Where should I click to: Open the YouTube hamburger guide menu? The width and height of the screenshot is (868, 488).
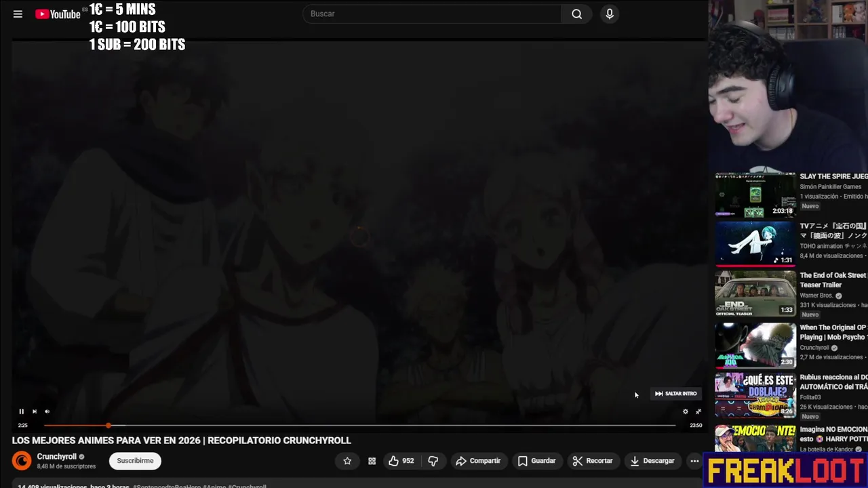click(18, 14)
